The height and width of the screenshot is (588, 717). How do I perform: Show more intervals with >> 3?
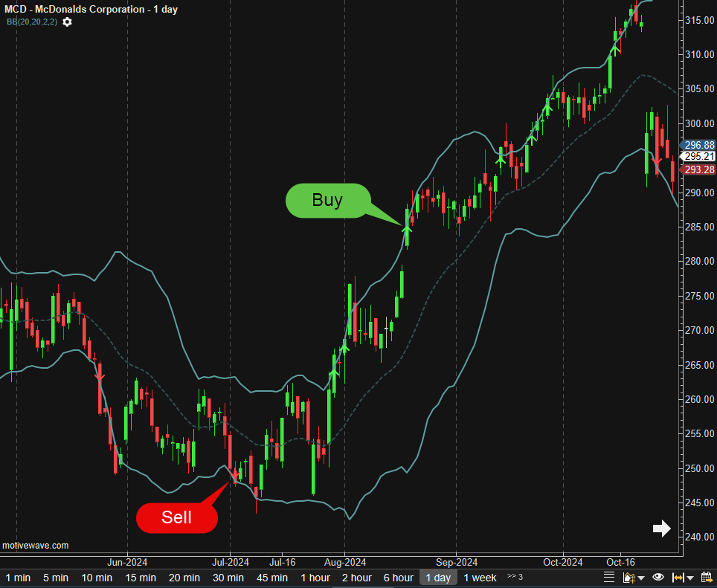pyautogui.click(x=515, y=577)
